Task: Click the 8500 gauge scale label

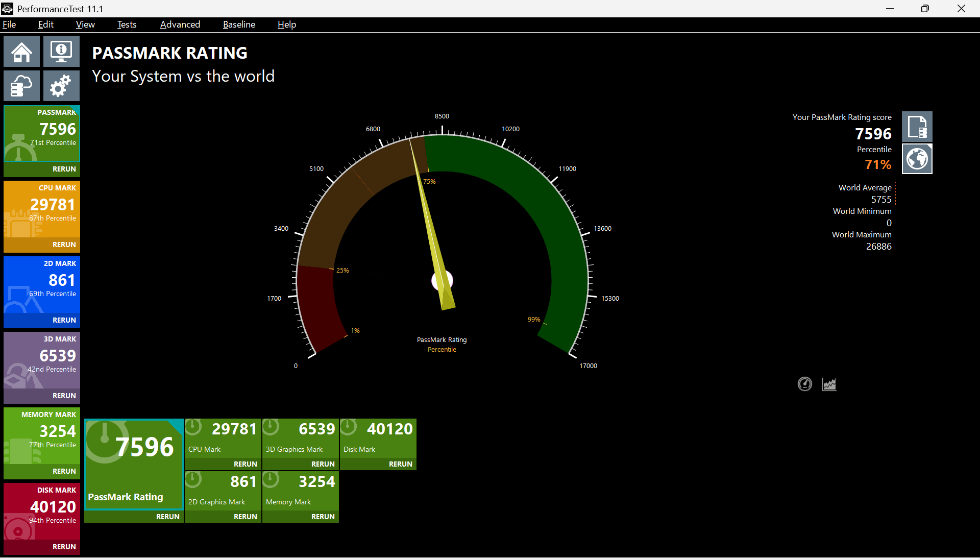Action: [x=442, y=116]
